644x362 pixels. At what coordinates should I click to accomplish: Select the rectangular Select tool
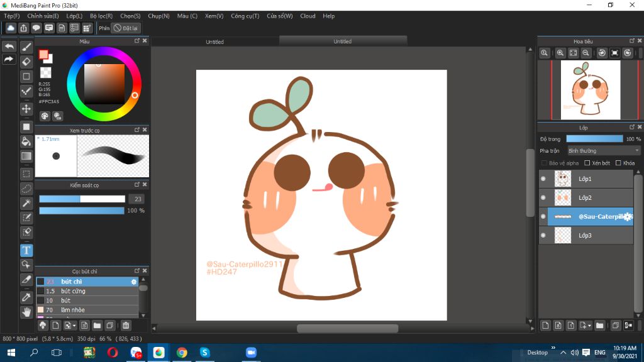pyautogui.click(x=26, y=174)
